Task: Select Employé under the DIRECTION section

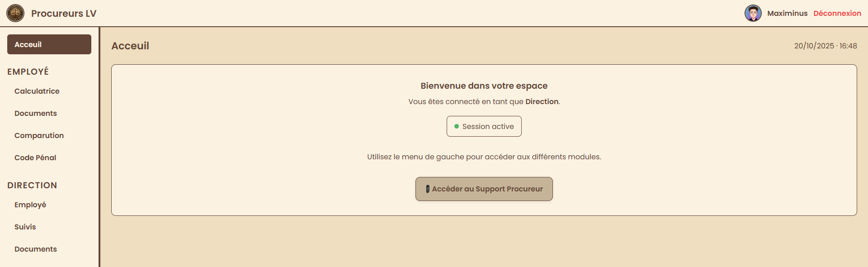Action: point(30,205)
